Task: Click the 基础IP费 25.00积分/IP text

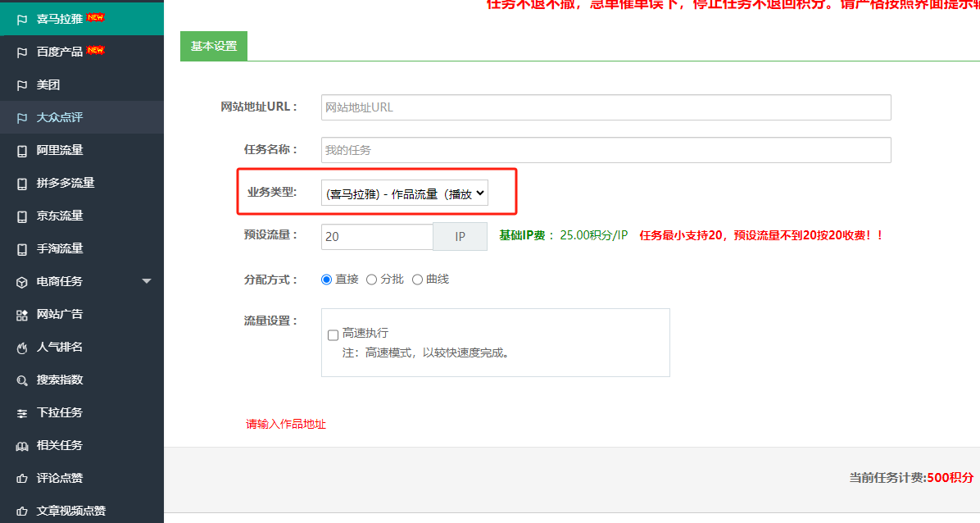Action: [563, 235]
